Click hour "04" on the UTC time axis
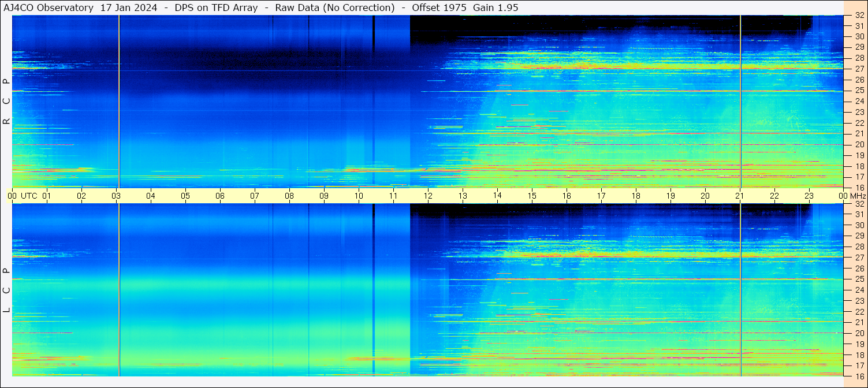Viewport: 868px width, 388px height. coord(151,196)
